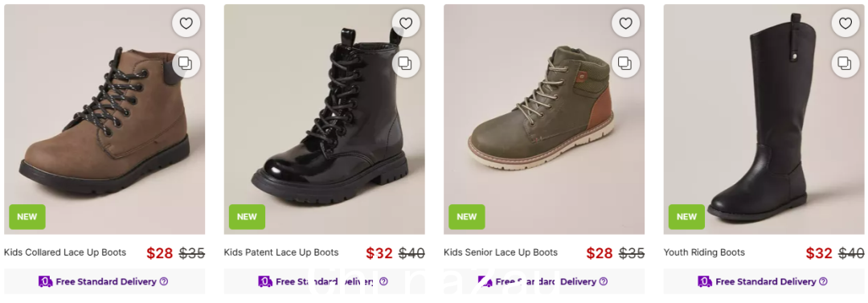Add Kids Collared Lace Up Boots to wishlist
This screenshot has width=868, height=303.
click(x=186, y=23)
